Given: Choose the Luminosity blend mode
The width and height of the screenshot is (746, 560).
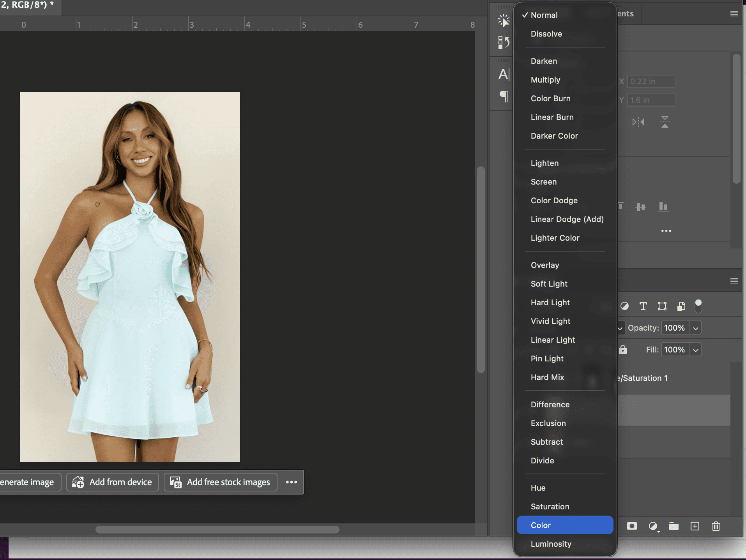Looking at the screenshot, I should (565, 544).
